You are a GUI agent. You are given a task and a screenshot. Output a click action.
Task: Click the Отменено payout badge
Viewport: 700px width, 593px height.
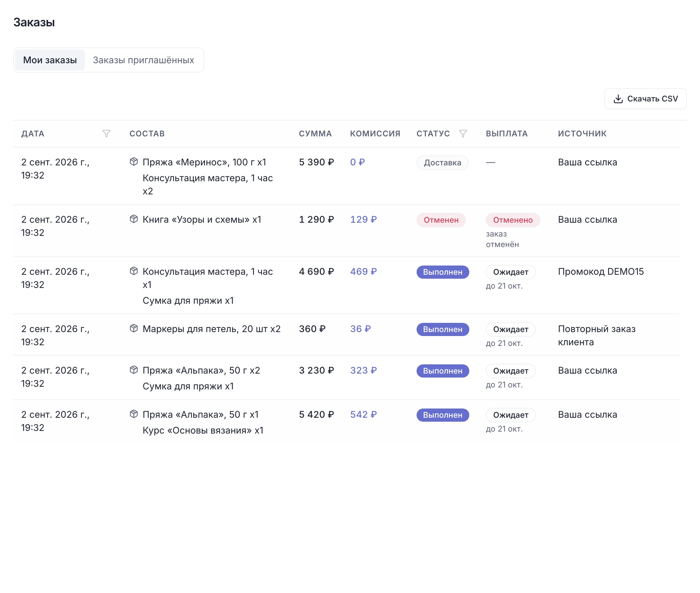(x=513, y=220)
